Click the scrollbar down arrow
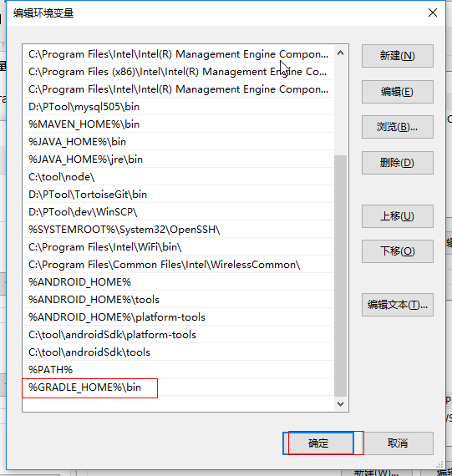Image resolution: width=452 pixels, height=476 pixels. pos(341,404)
